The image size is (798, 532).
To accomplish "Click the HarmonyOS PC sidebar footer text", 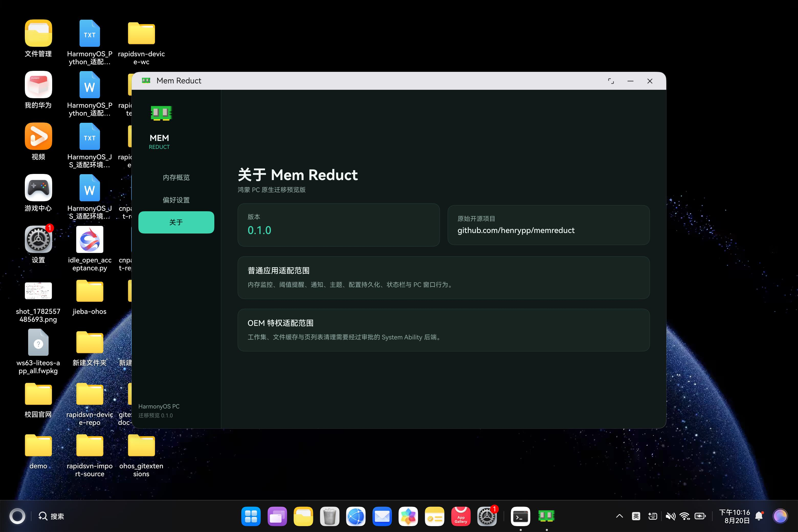I will tap(159, 406).
